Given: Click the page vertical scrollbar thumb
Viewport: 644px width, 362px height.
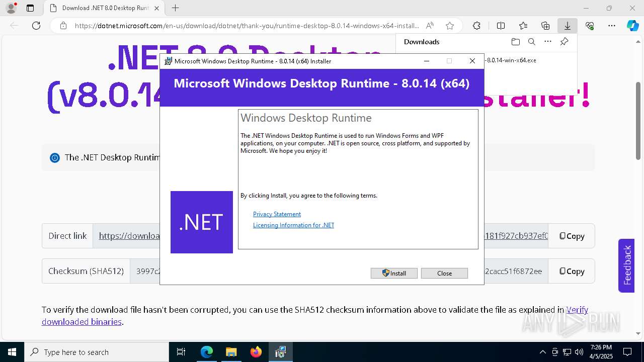Looking at the screenshot, I should coord(638,121).
